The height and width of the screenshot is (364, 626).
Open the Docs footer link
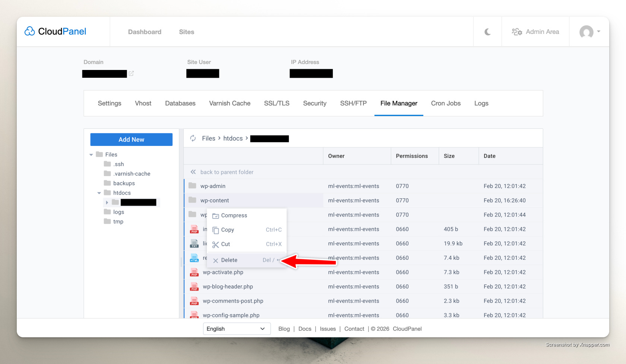305,329
